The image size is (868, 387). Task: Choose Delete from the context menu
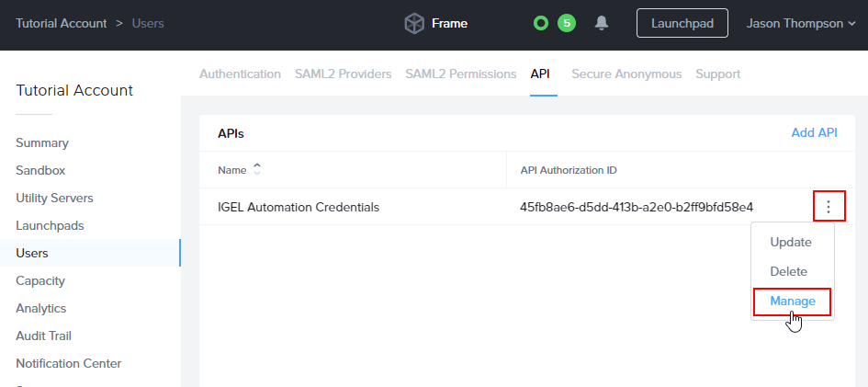pos(788,271)
